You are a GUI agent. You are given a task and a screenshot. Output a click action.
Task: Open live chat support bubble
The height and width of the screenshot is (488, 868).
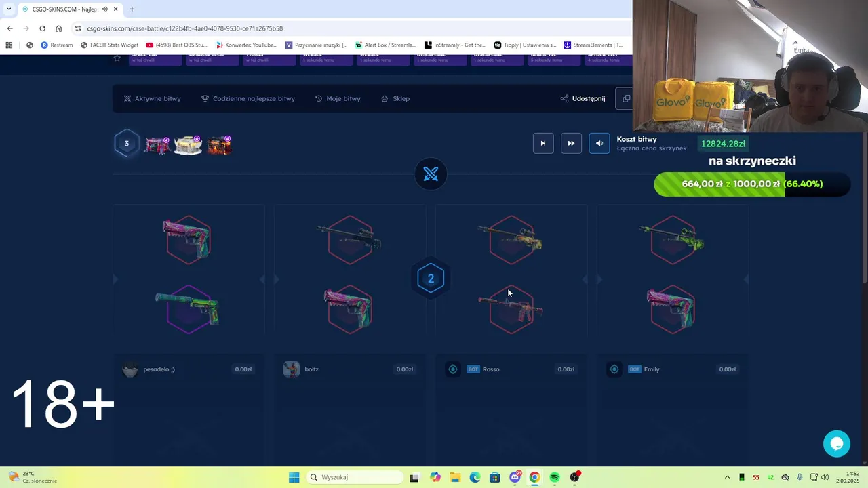[x=837, y=444]
